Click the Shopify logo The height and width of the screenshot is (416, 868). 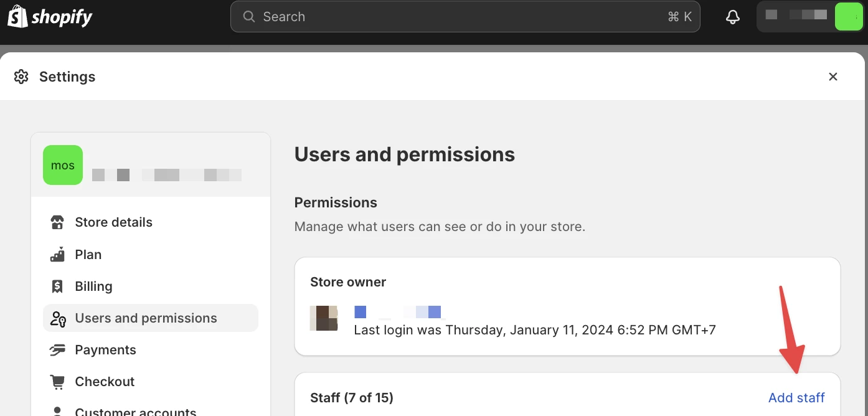coord(50,17)
